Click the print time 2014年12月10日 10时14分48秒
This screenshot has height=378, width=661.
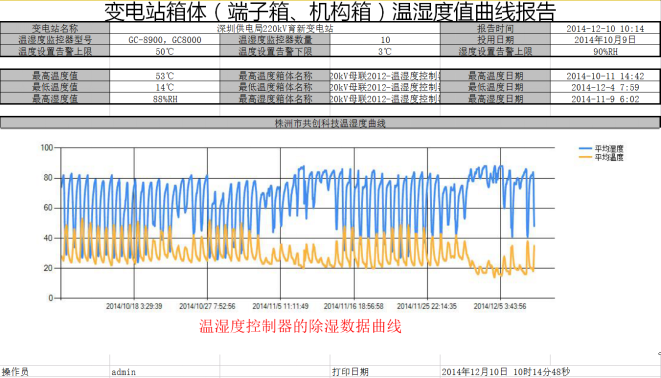[505, 372]
